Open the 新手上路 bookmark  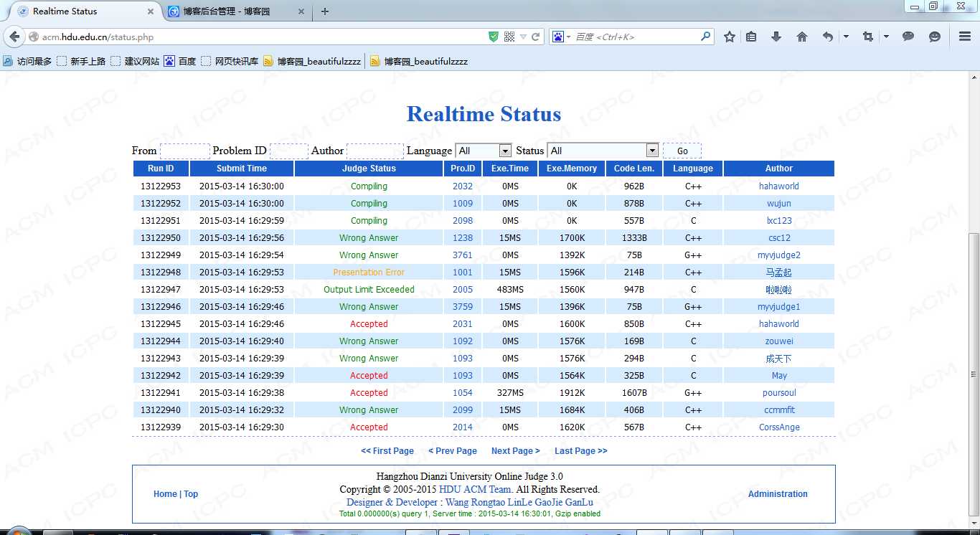coord(81,62)
